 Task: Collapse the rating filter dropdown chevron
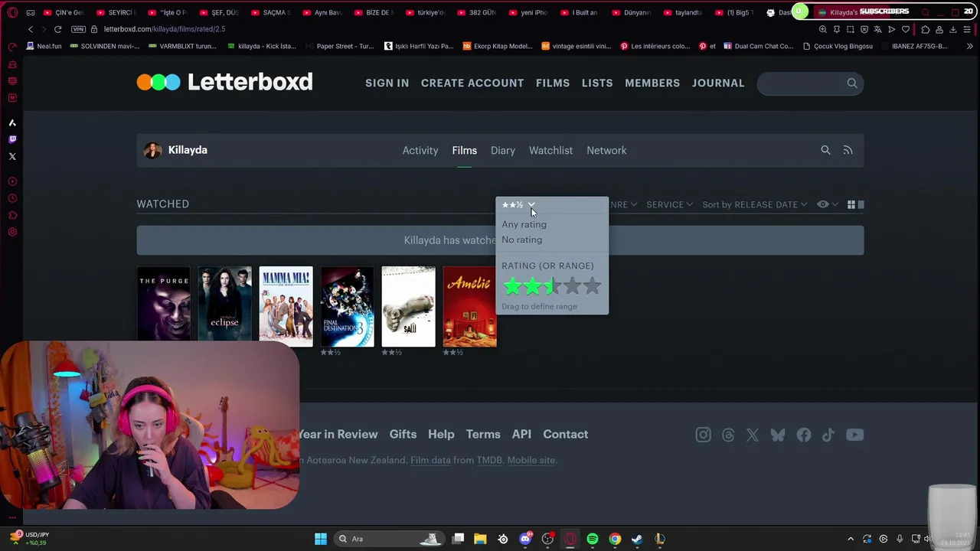coord(531,204)
